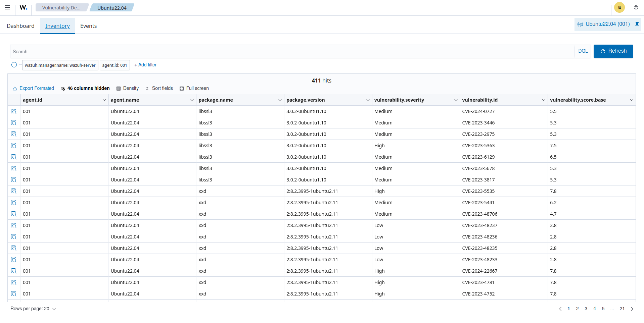Image resolution: width=644 pixels, height=323 pixels.
Task: Click the Export Formatted download icon
Action: coord(15,88)
